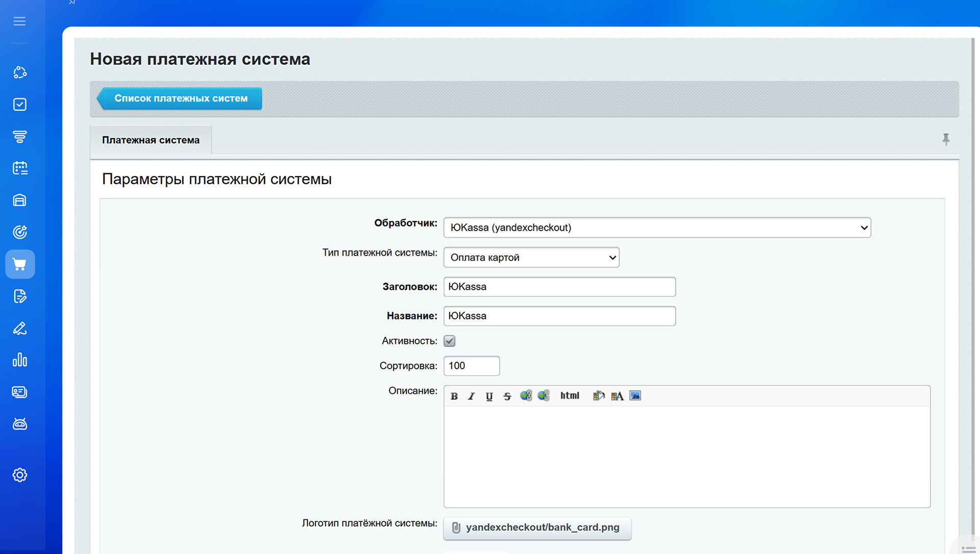This screenshot has height=554, width=980.
Task: Go back to Список платежных систем
Action: pyautogui.click(x=180, y=98)
